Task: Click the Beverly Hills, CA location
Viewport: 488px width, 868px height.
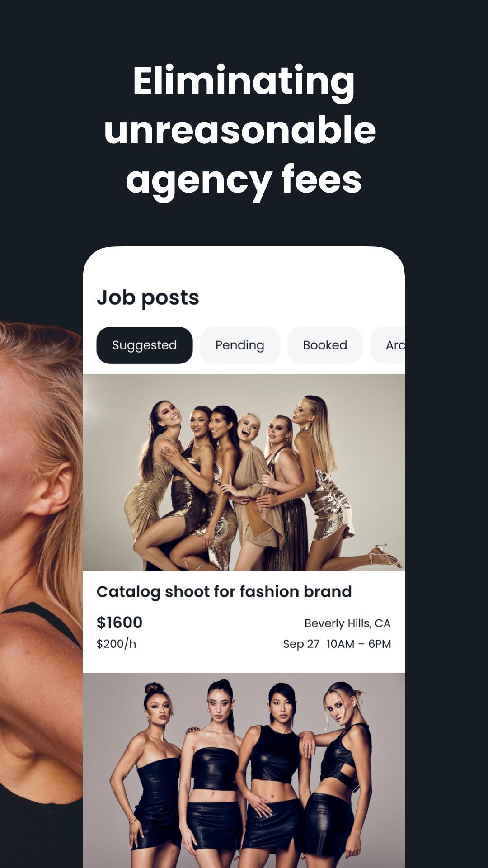Action: pos(347,623)
